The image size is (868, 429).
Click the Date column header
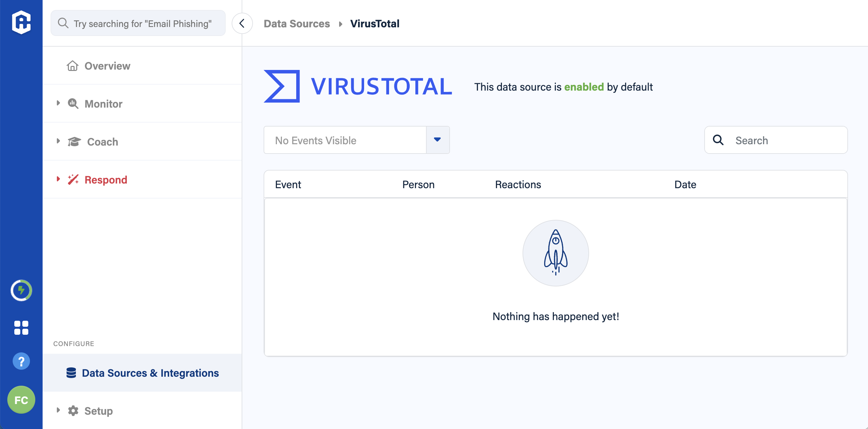click(685, 185)
